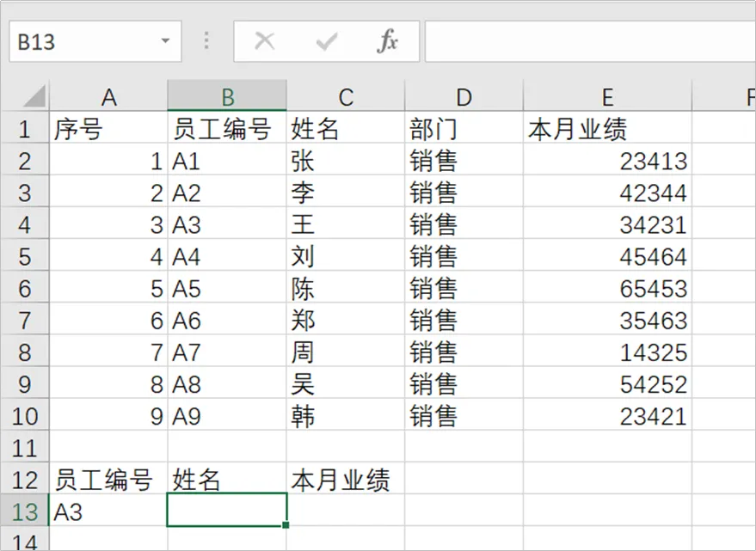Screen dimensions: 756x551
Task: Open the Name Box dropdown arrow
Action: 165,41
